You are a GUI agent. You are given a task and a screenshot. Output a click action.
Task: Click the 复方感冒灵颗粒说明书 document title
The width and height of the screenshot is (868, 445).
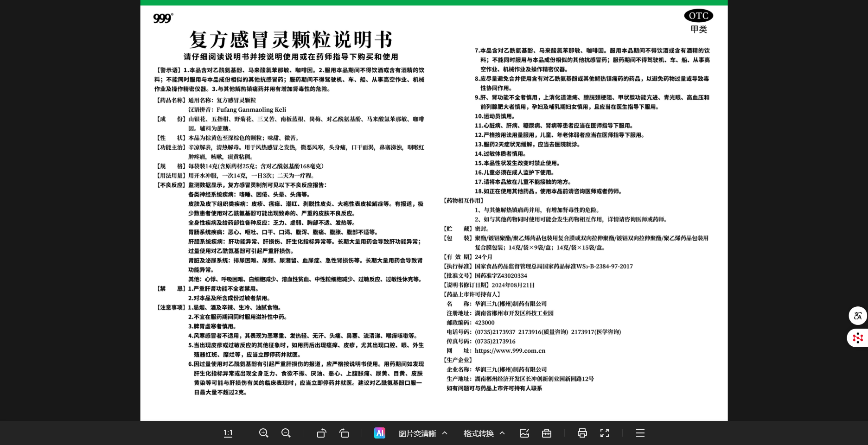pyautogui.click(x=291, y=40)
